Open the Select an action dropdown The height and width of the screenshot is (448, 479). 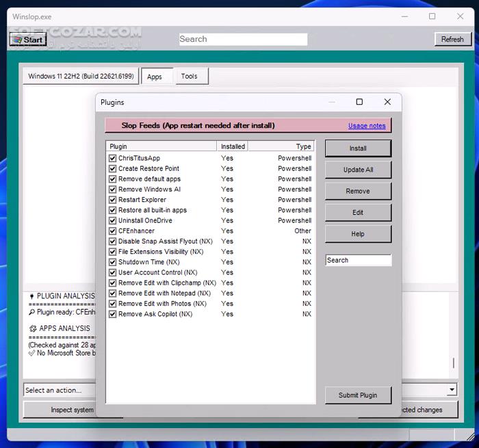[452, 390]
